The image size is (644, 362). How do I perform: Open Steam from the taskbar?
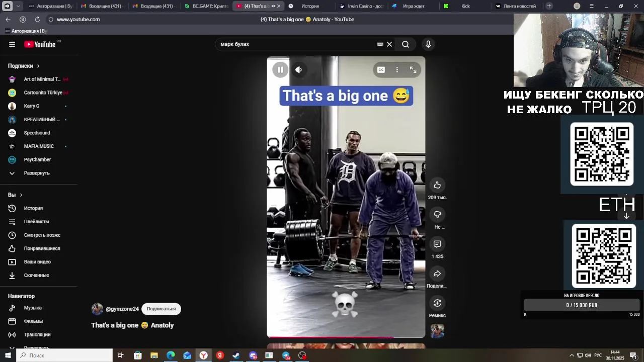[236, 355]
